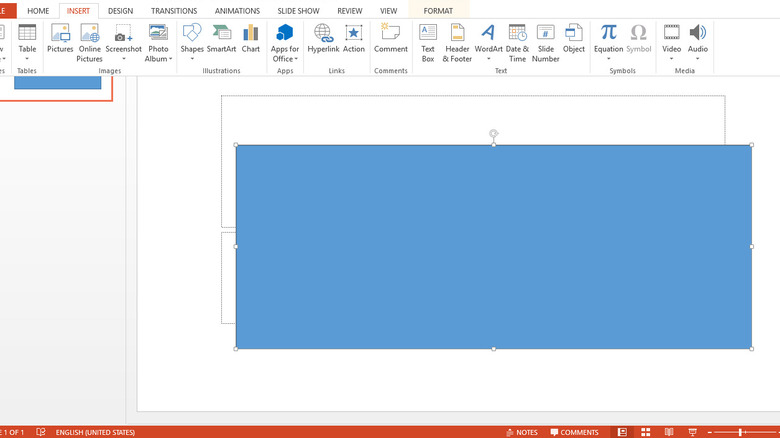Insert a Chart
Viewport: 780px width, 438px height.
click(x=250, y=39)
